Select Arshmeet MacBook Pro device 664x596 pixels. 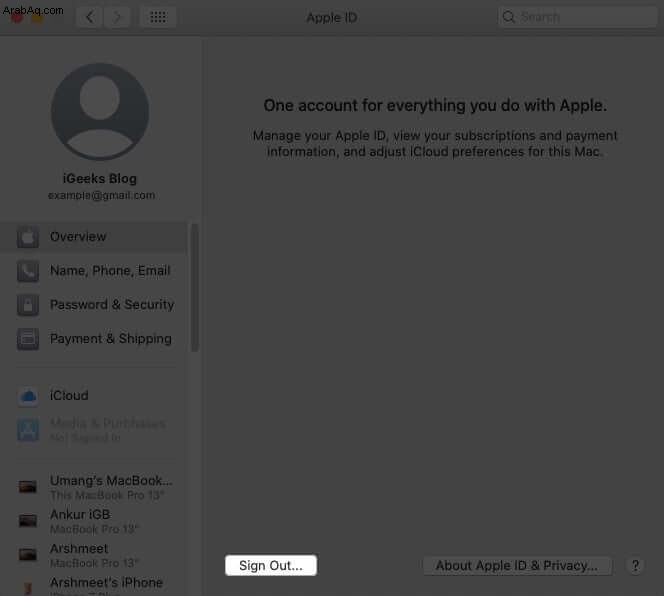pyautogui.click(x=93, y=555)
